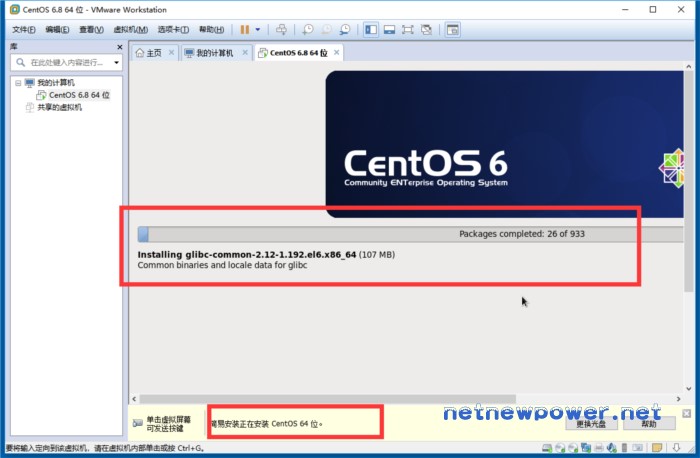Click the network adapter status icon

click(x=586, y=448)
